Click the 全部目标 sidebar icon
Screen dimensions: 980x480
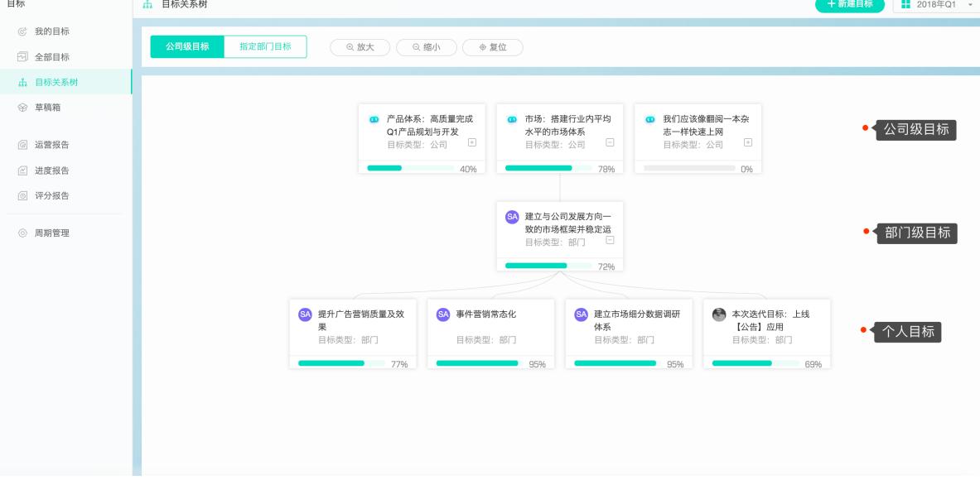pos(22,57)
